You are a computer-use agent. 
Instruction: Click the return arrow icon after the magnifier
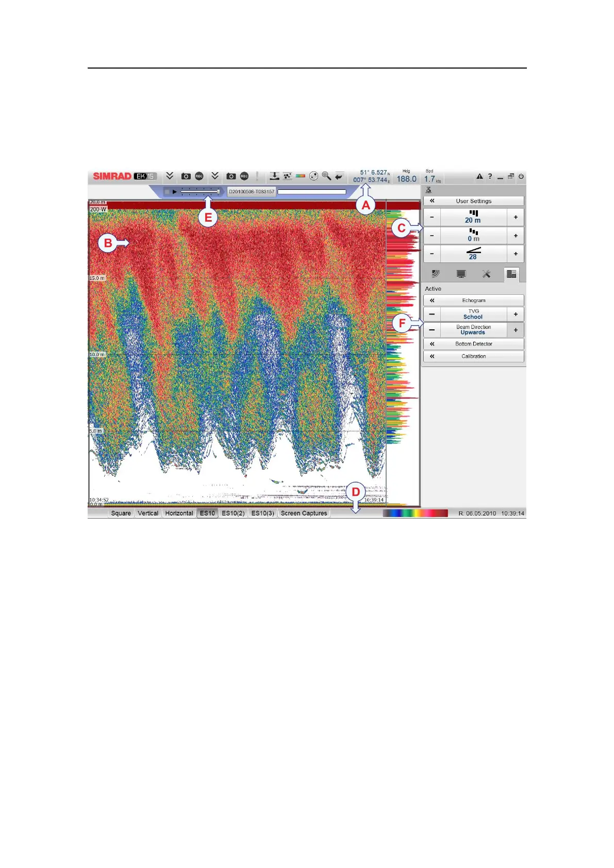pyautogui.click(x=339, y=176)
